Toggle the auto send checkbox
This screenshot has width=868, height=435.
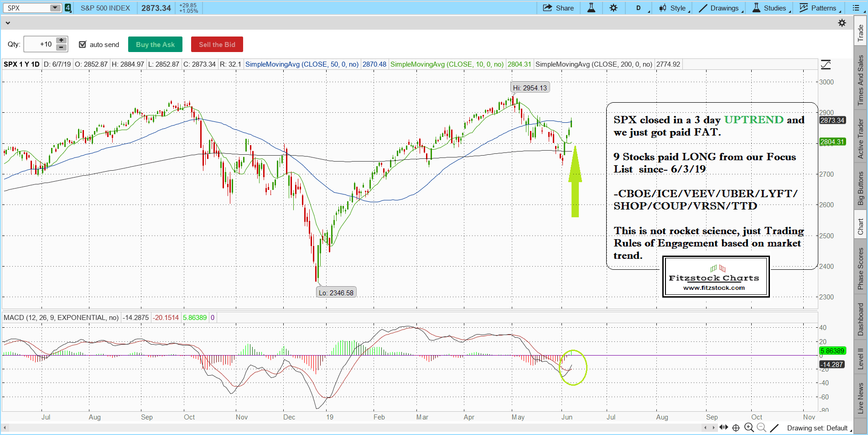(x=83, y=44)
